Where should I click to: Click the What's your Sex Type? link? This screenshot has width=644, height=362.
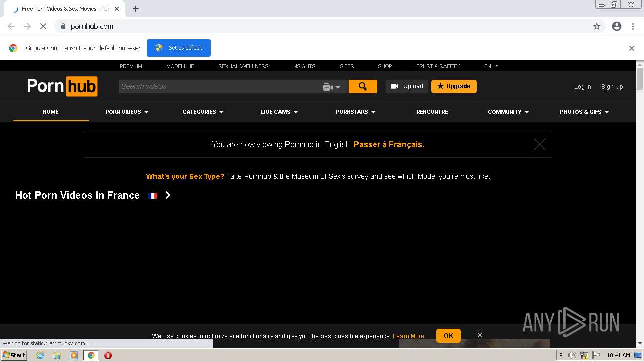pyautogui.click(x=185, y=176)
